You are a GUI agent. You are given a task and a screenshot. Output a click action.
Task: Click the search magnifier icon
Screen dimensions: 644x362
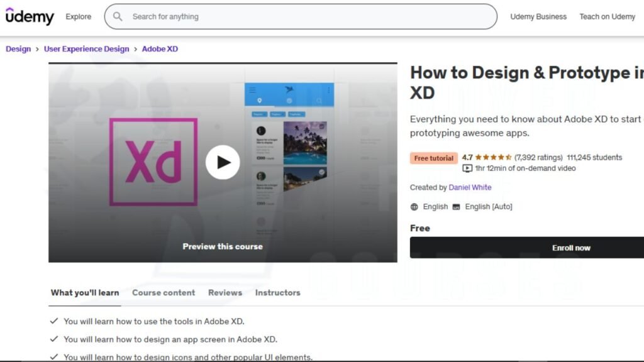click(x=118, y=16)
